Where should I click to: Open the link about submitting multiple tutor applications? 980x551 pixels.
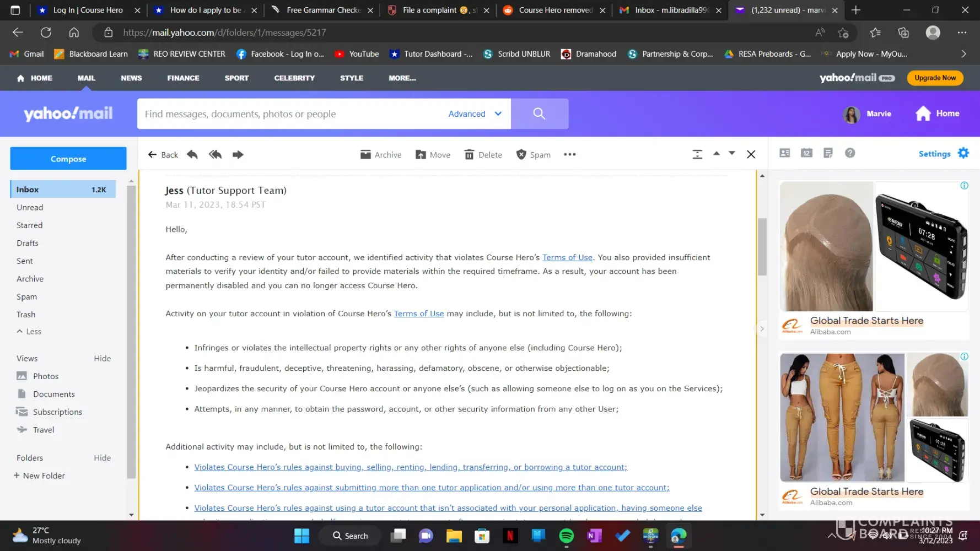(432, 488)
